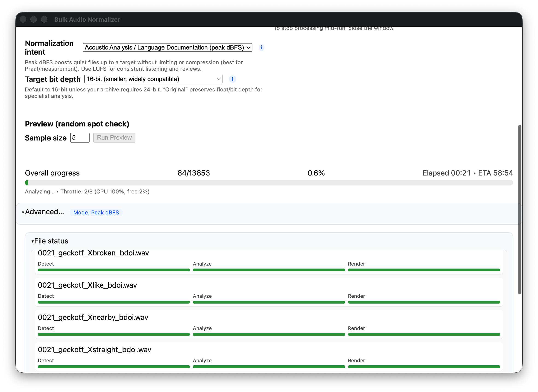The image size is (538, 392).
Task: Edit the Sample size value
Action: click(x=80, y=138)
